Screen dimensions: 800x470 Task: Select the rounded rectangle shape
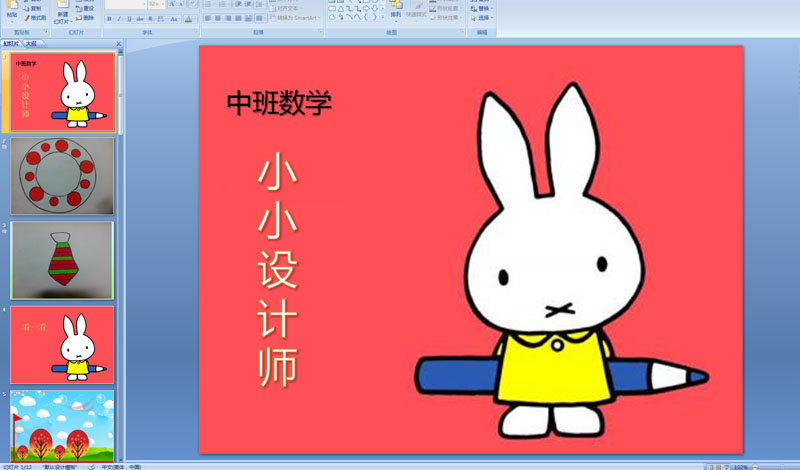(x=332, y=9)
